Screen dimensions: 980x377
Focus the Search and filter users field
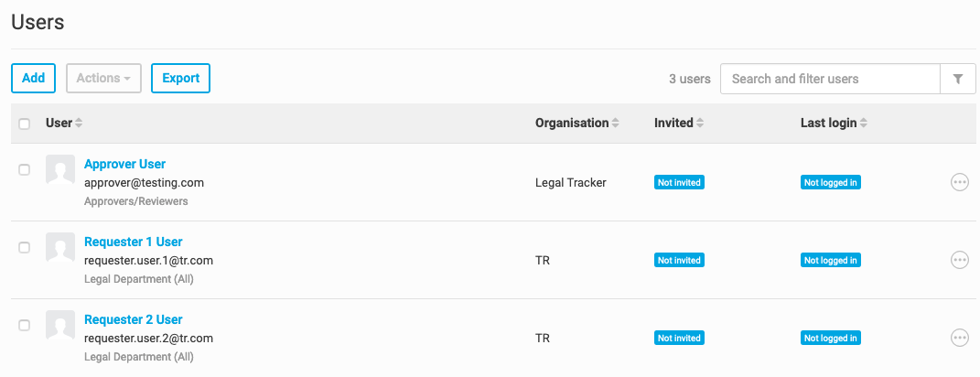[830, 79]
